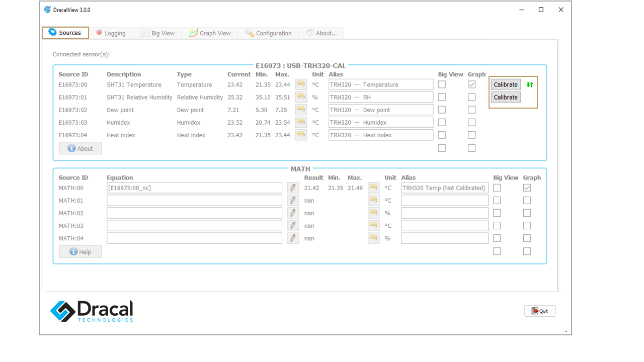Click the green calibration arrows icon
The image size is (644, 362).
coord(529,84)
